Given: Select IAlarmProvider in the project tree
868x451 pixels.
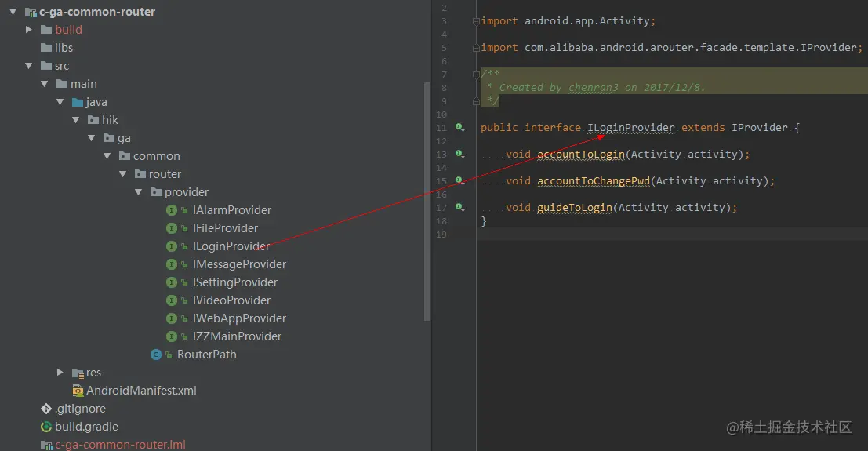Looking at the screenshot, I should pos(232,210).
